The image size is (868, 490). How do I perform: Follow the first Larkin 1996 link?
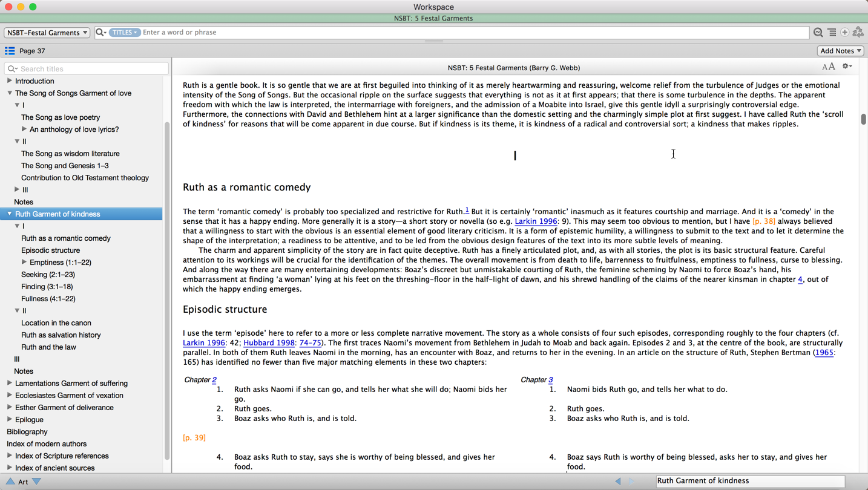(x=536, y=221)
